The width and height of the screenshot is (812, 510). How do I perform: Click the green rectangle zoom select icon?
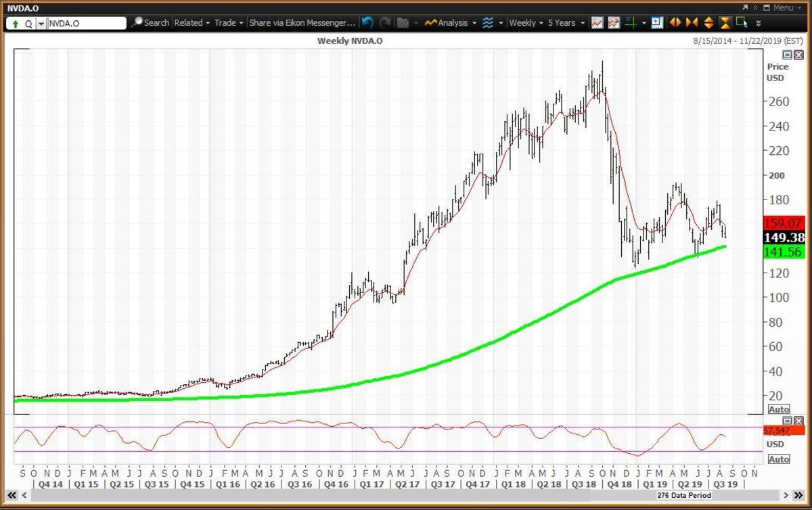coord(742,23)
